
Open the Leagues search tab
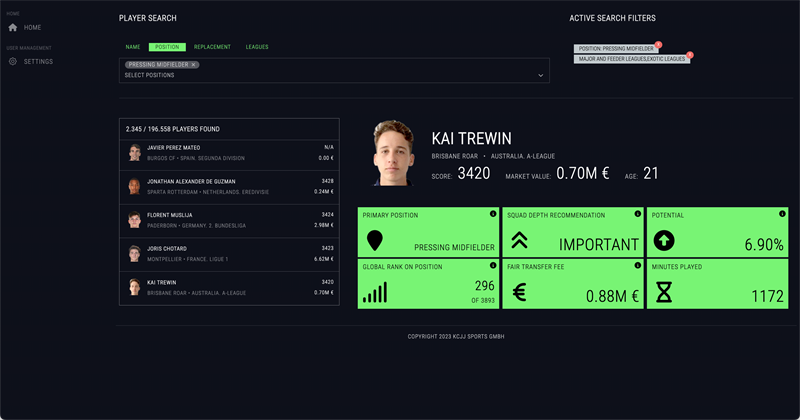(257, 47)
